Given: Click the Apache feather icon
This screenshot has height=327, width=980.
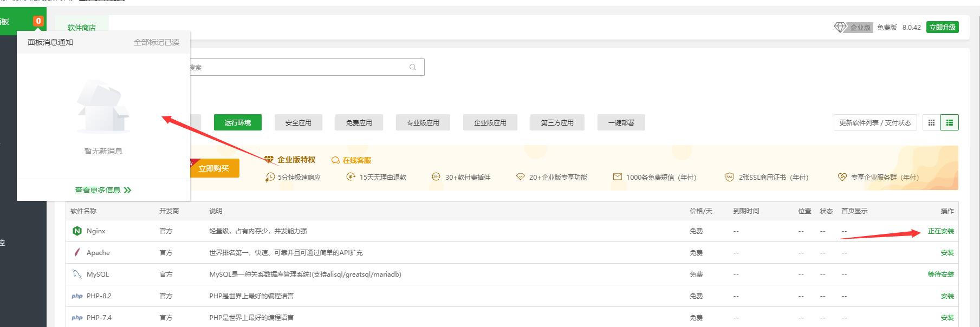Looking at the screenshot, I should pyautogui.click(x=77, y=253).
